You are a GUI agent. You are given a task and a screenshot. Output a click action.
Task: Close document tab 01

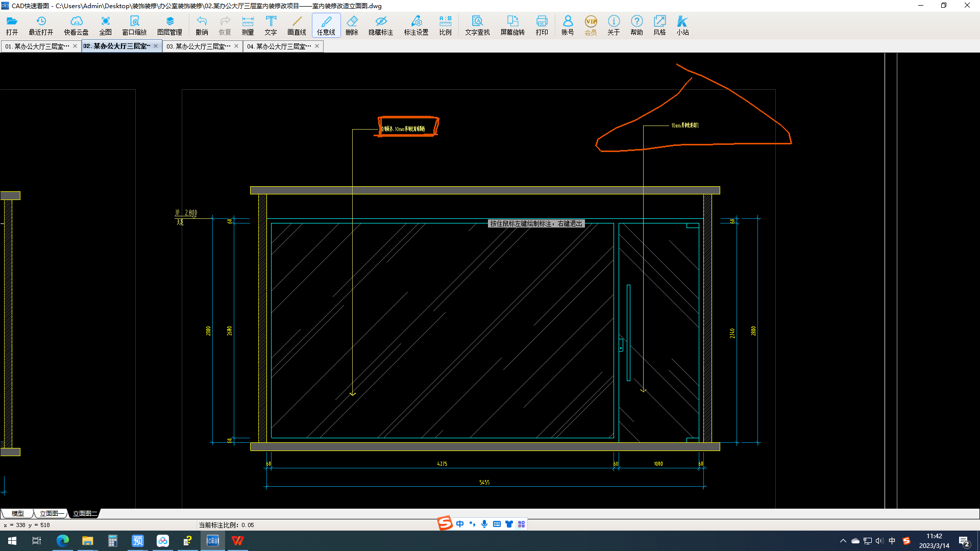click(75, 46)
